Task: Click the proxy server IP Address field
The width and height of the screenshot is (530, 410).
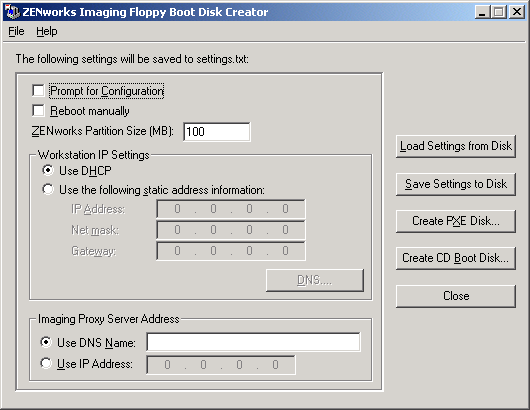Action: (221, 365)
